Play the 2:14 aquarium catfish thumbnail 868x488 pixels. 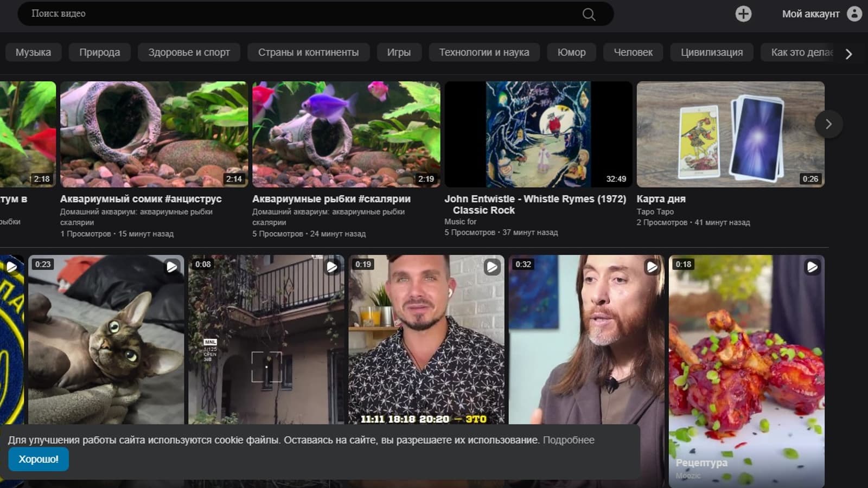154,134
